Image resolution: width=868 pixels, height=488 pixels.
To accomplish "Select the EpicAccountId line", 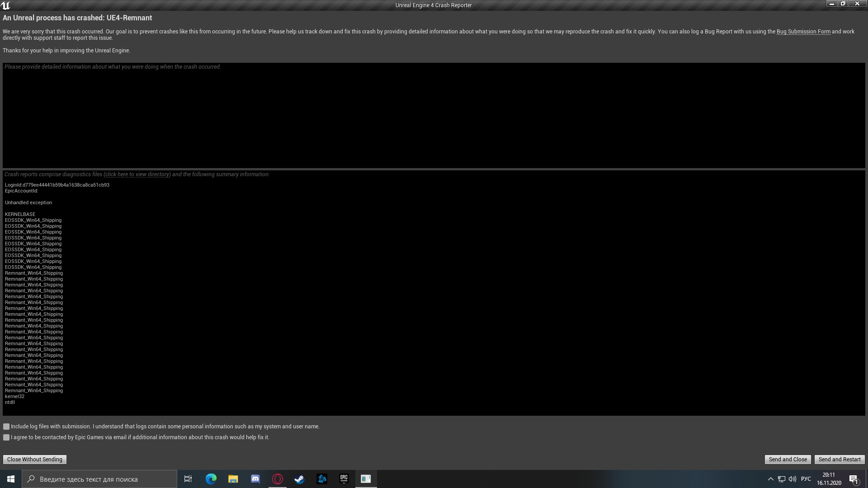I will tap(22, 191).
